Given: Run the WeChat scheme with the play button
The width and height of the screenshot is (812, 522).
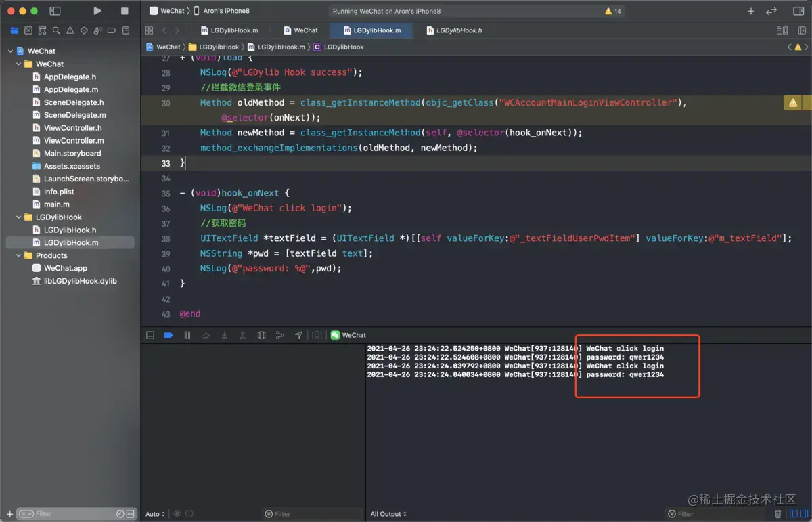Looking at the screenshot, I should click(97, 11).
